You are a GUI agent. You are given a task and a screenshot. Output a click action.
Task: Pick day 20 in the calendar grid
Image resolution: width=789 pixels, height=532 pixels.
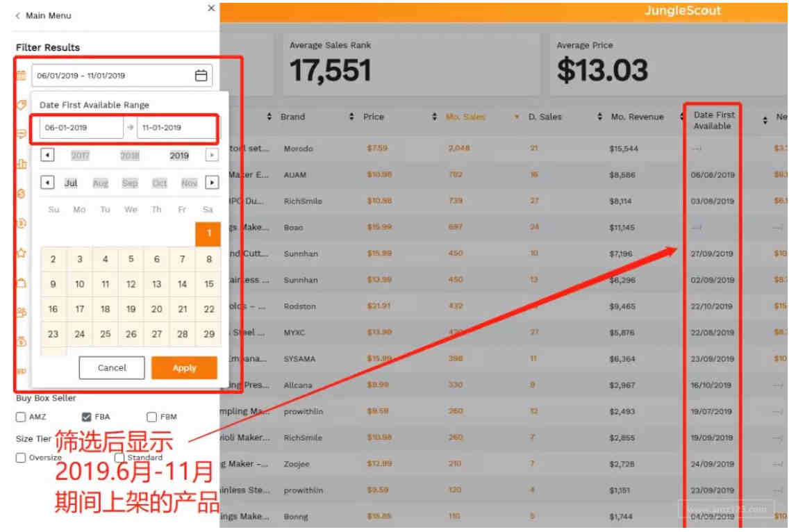pos(156,309)
